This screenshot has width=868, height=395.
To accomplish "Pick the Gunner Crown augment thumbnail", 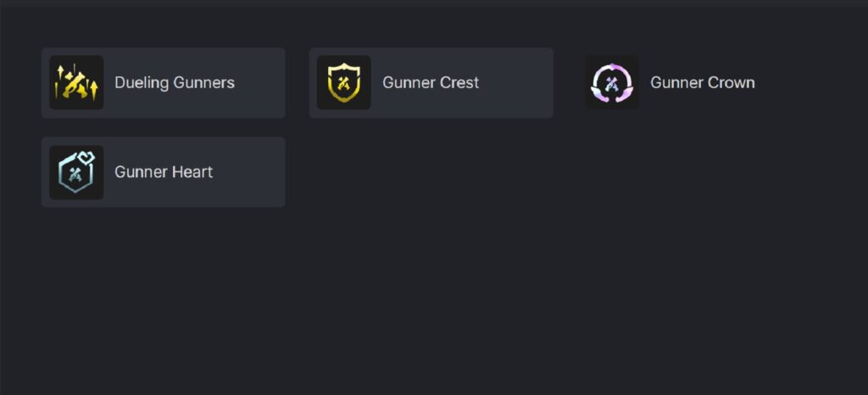I will coord(611,83).
